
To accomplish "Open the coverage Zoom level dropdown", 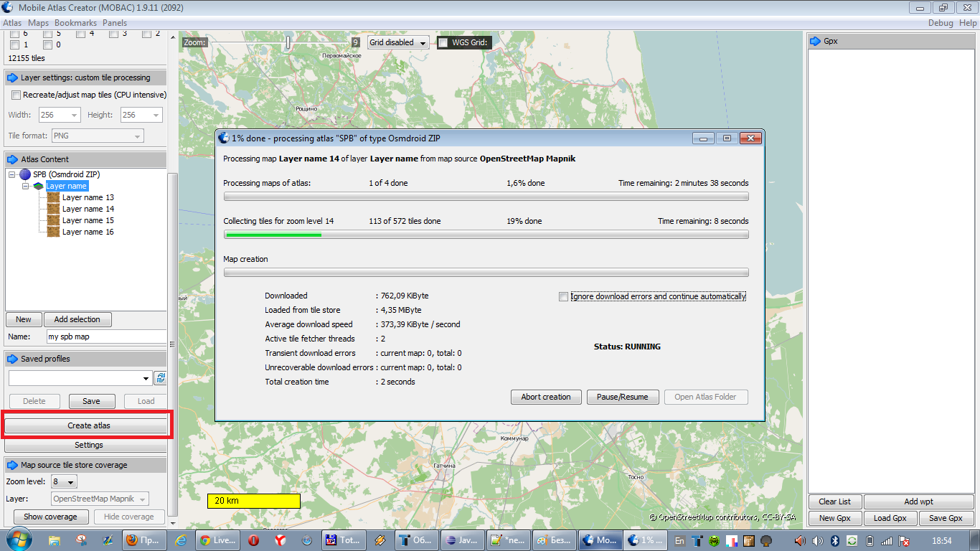I will point(64,481).
